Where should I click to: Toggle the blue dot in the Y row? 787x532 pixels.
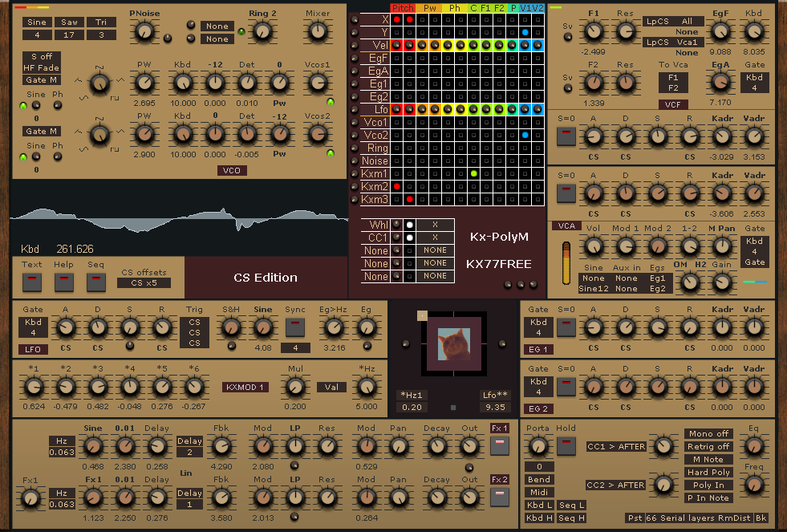525,32
